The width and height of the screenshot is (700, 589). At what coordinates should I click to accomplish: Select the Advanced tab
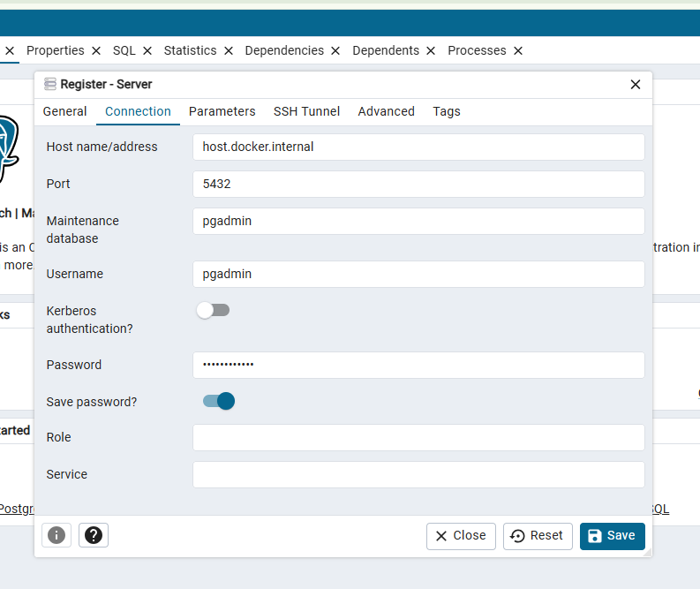[x=386, y=111]
